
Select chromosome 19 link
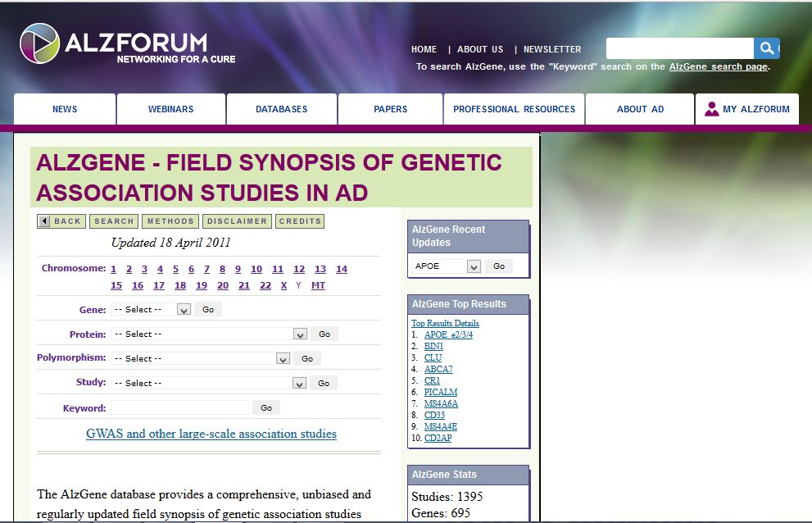point(202,285)
